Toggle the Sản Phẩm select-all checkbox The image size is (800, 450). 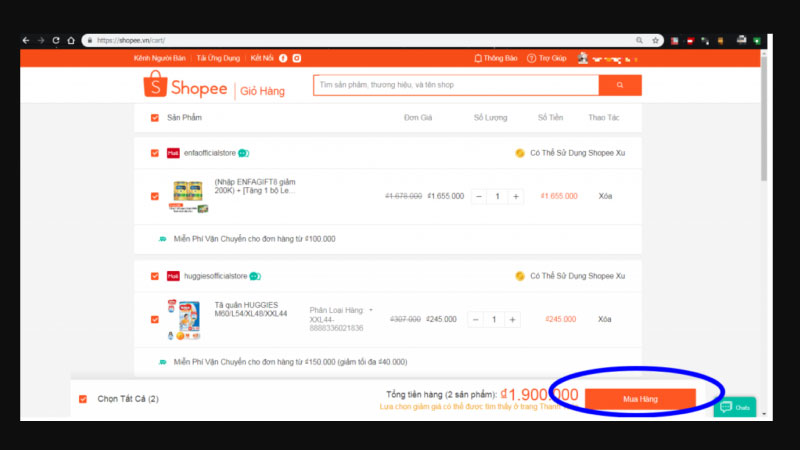tap(155, 118)
